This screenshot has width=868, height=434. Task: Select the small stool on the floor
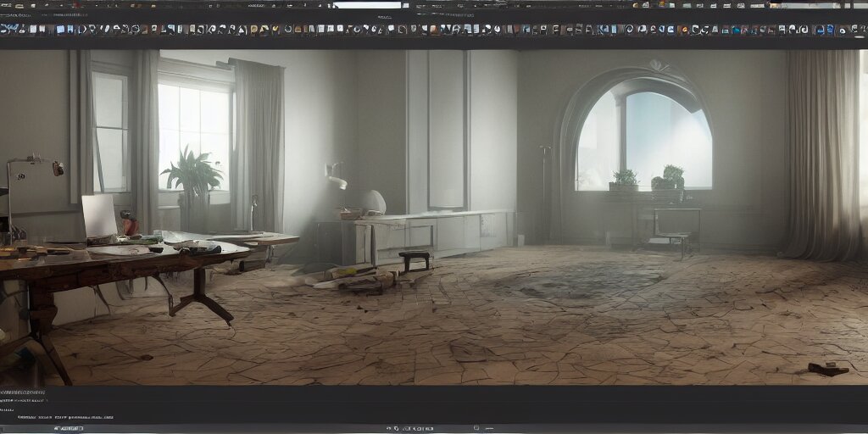(x=415, y=260)
